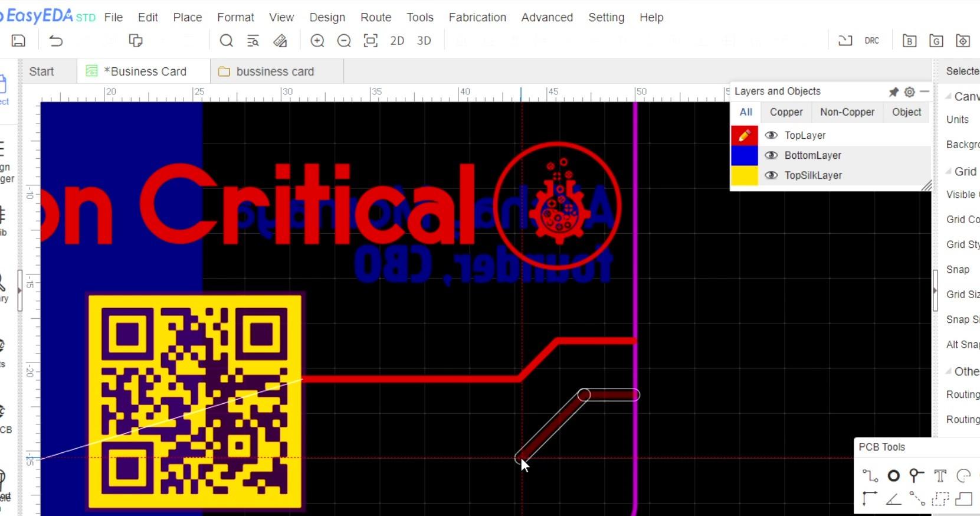This screenshot has width=980, height=516.
Task: Run the DRC check button
Action: pyautogui.click(x=872, y=41)
